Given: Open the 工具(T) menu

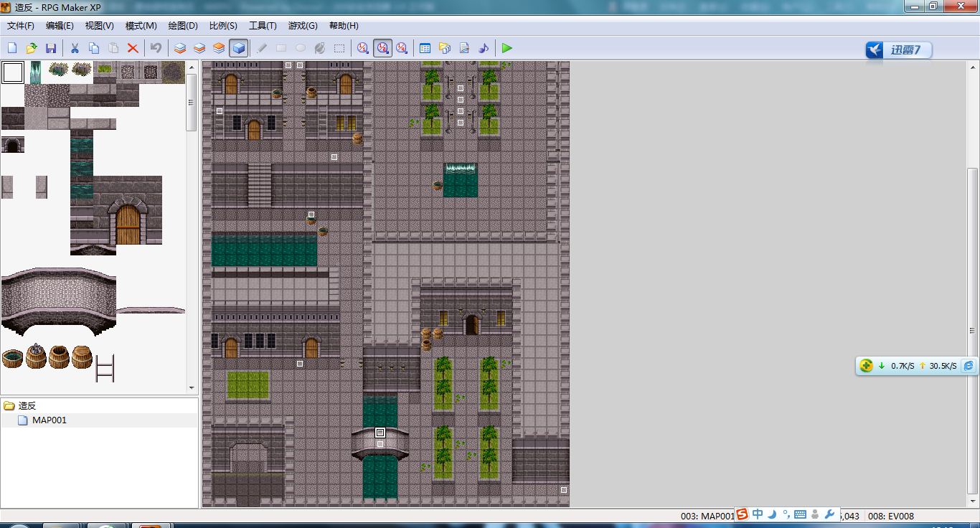Looking at the screenshot, I should coord(263,26).
